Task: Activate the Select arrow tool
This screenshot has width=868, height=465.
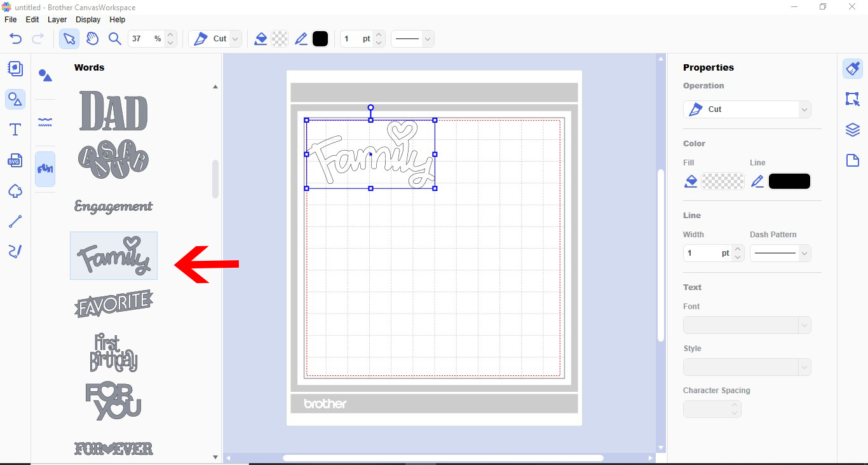Action: click(69, 39)
